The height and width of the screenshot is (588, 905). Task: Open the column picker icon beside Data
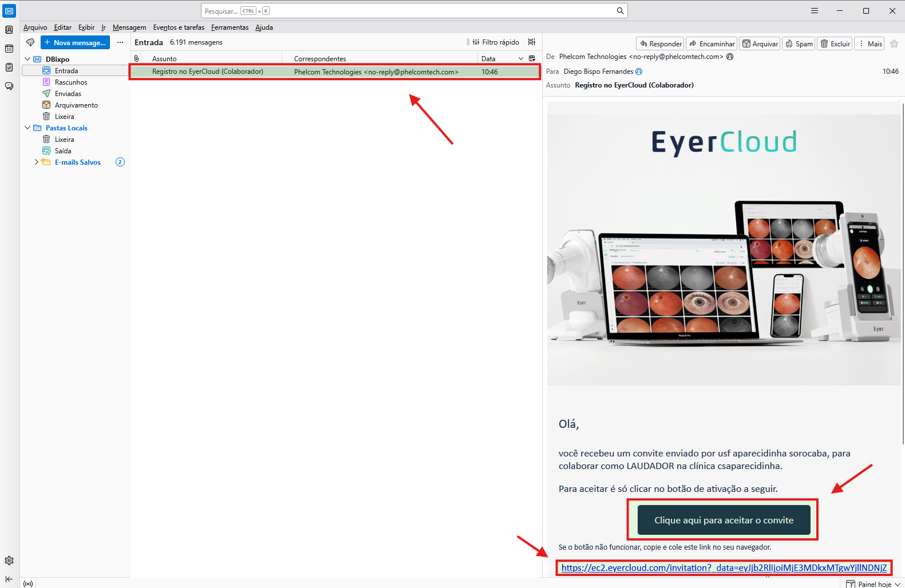point(532,58)
